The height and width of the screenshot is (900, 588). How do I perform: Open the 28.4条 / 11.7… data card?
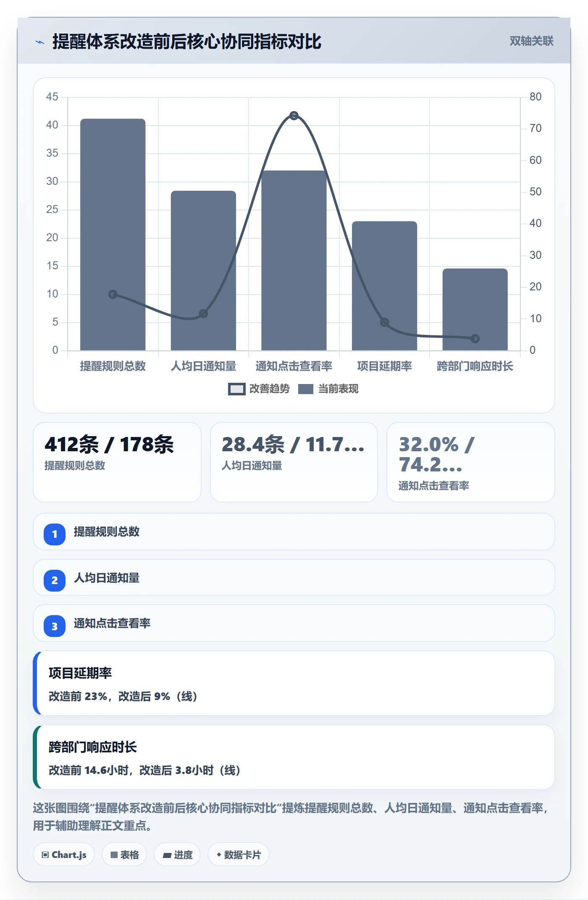(x=294, y=462)
